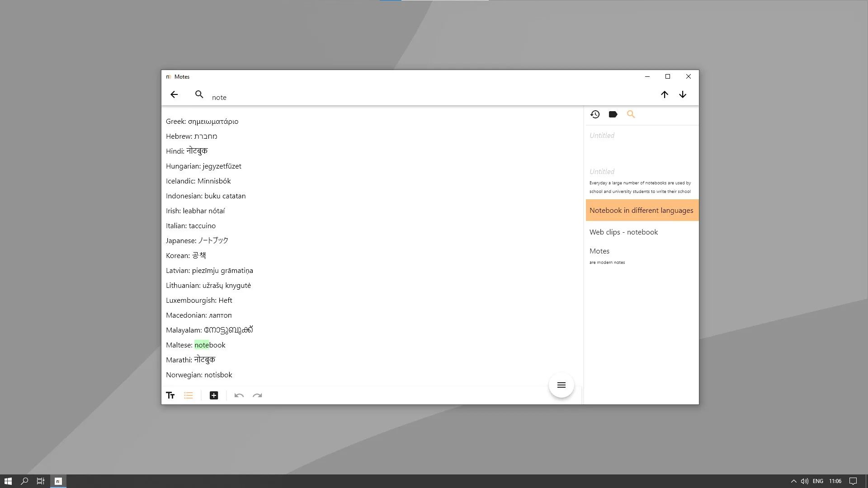Image resolution: width=868 pixels, height=488 pixels.
Task: Open the volume control in tray
Action: coord(805,481)
